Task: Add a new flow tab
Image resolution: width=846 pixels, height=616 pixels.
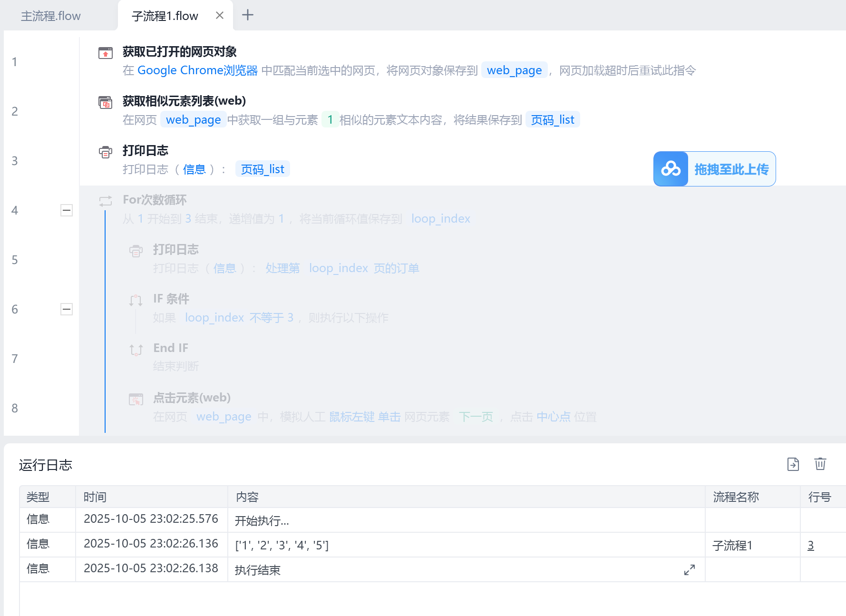Action: (248, 15)
